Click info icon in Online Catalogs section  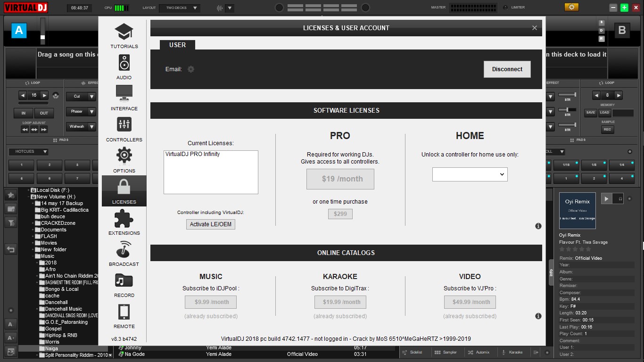click(x=538, y=316)
